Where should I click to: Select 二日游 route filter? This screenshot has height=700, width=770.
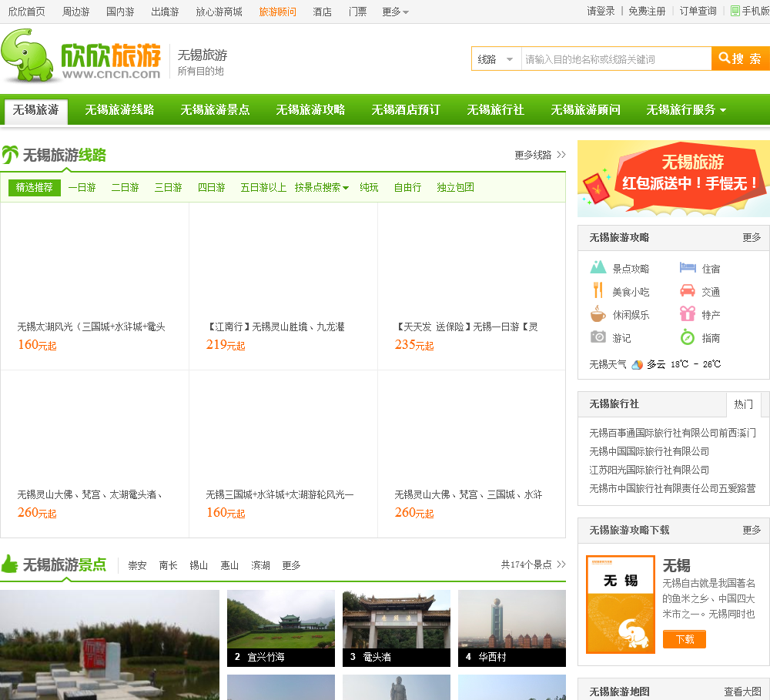(125, 187)
